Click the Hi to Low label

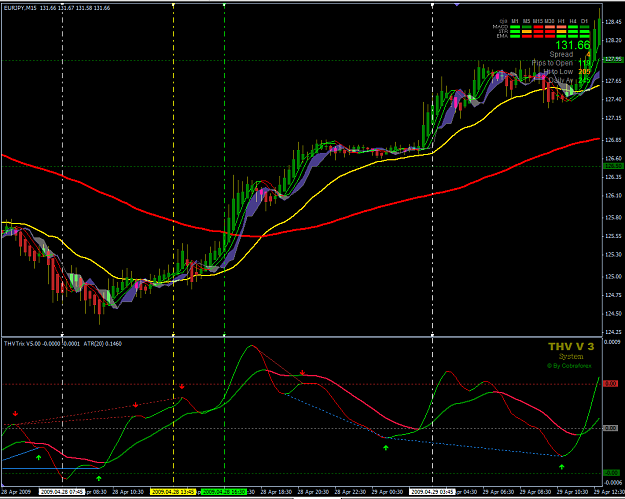pyautogui.click(x=558, y=72)
